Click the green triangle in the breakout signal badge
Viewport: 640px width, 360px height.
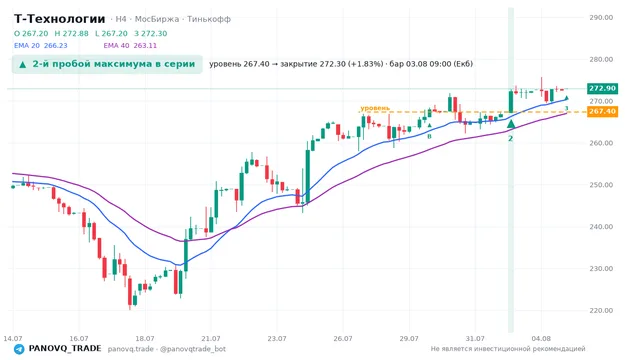click(x=23, y=64)
